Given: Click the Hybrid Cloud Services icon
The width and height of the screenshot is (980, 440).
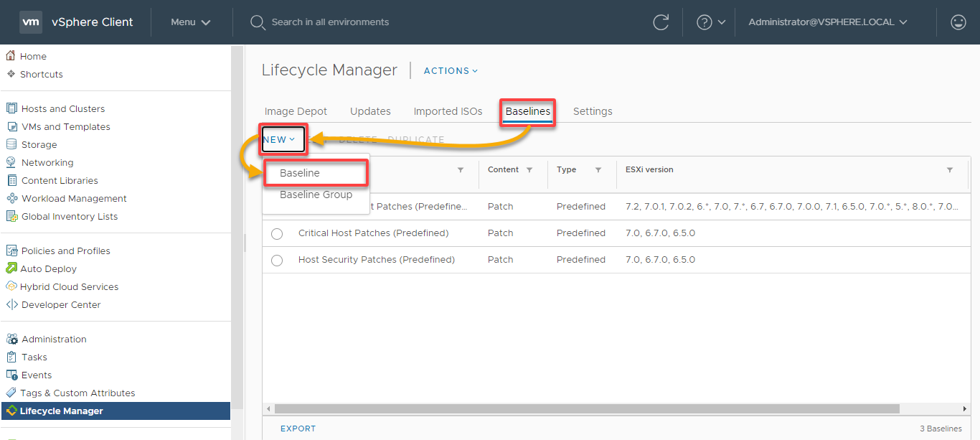Looking at the screenshot, I should (11, 286).
